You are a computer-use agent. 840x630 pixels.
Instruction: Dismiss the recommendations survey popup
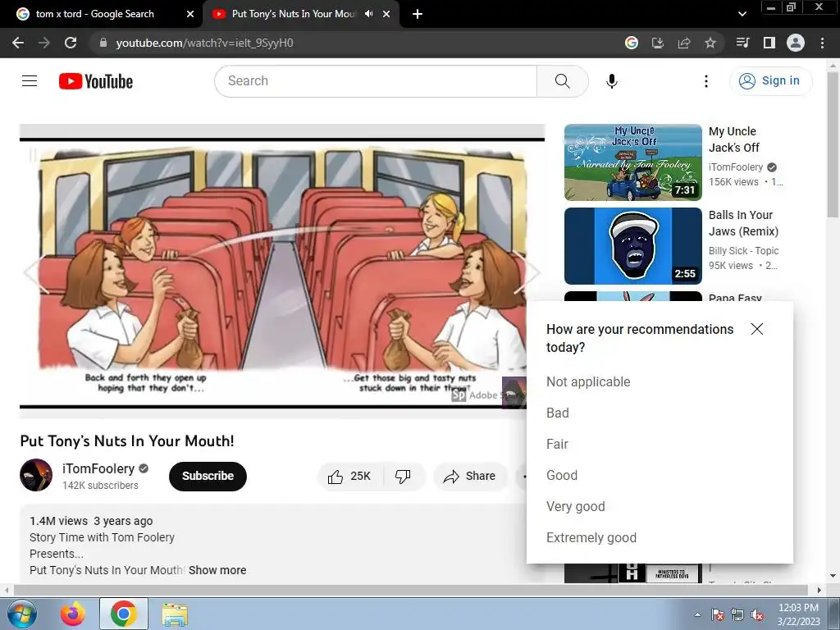click(x=757, y=329)
